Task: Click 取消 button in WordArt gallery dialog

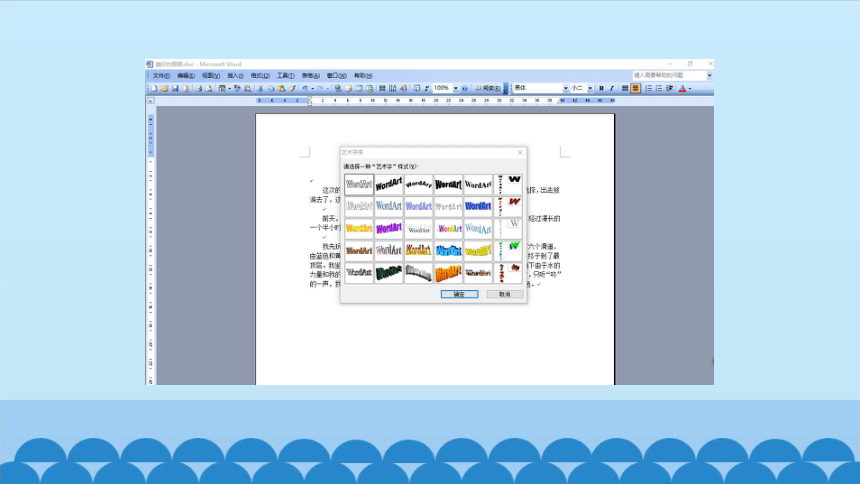Action: point(505,294)
